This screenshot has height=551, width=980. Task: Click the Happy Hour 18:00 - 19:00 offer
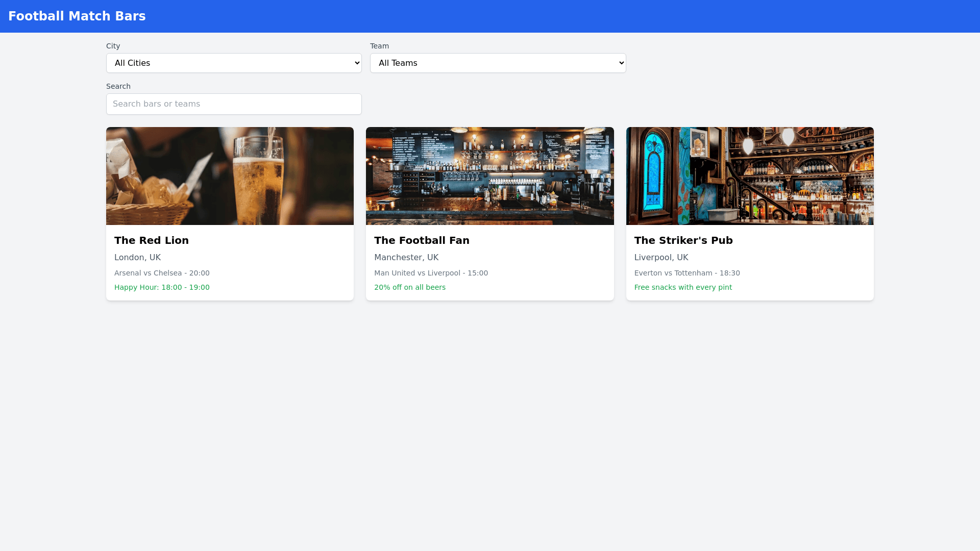(x=162, y=287)
